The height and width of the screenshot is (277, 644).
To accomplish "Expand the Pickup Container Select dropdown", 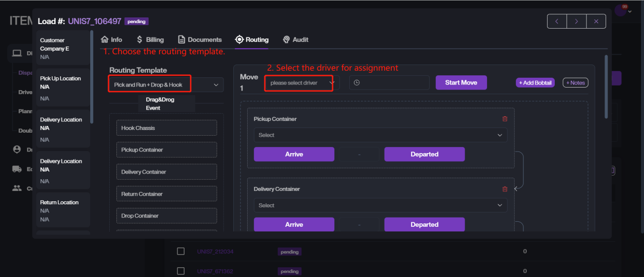I will (380, 135).
